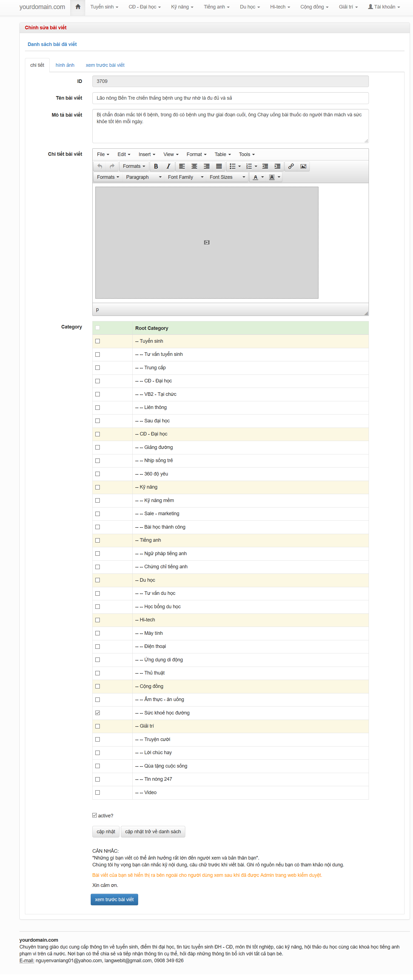This screenshot has width=413, height=980.
Task: Click blue xem trước bài viết button
Action: click(114, 899)
